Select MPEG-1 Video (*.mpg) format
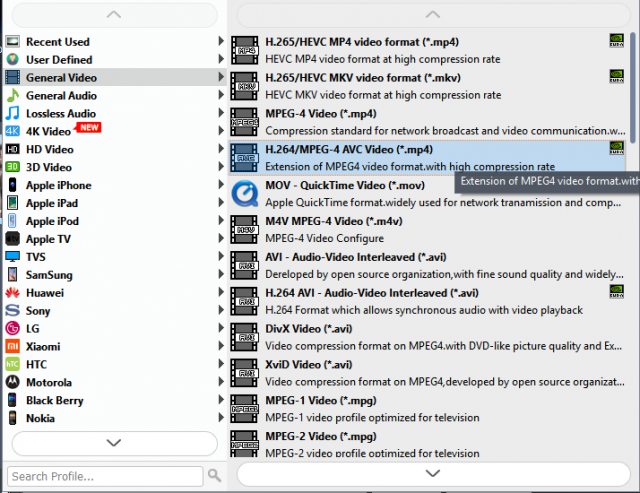640x493 pixels. (427, 409)
